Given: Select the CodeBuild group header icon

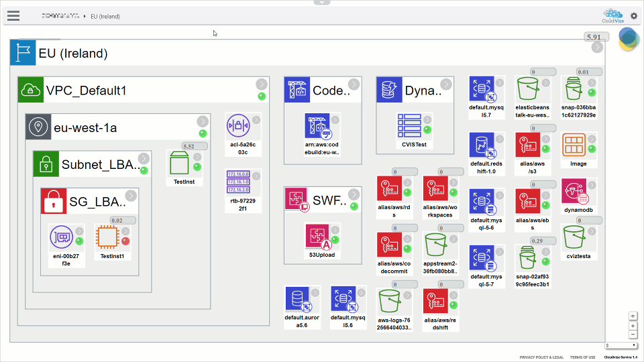Looking at the screenshot, I should [297, 90].
